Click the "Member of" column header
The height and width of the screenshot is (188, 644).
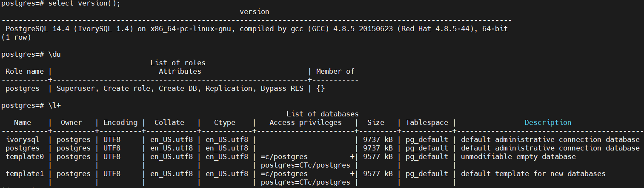tap(335, 72)
